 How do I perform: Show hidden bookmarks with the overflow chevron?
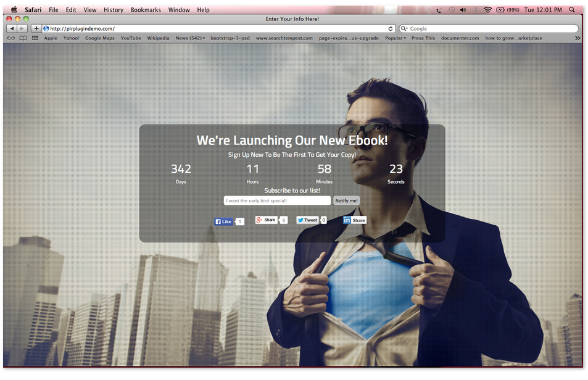pos(577,38)
